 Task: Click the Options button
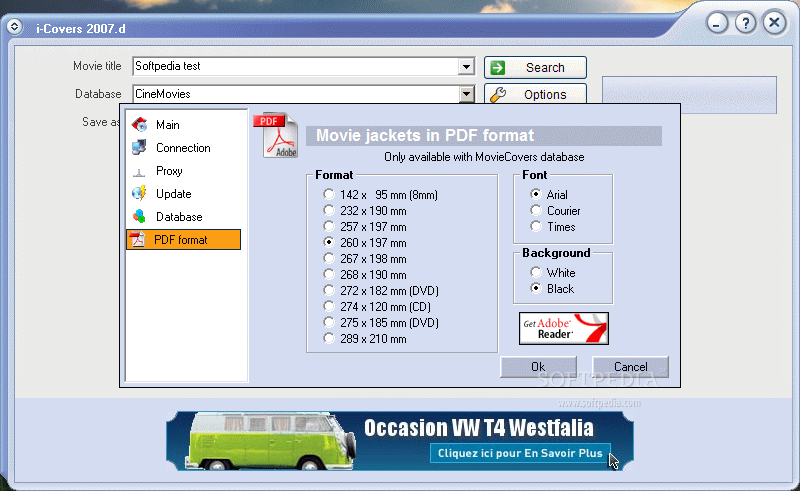pyautogui.click(x=535, y=94)
